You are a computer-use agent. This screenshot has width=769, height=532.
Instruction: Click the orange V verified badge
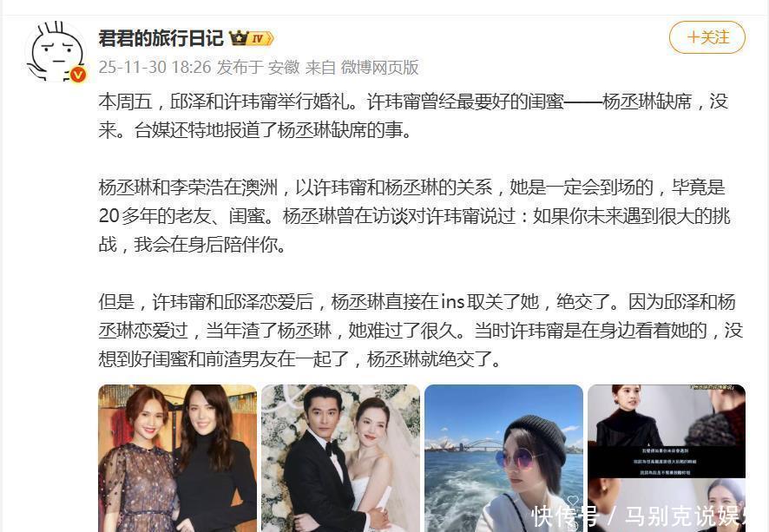click(x=78, y=75)
